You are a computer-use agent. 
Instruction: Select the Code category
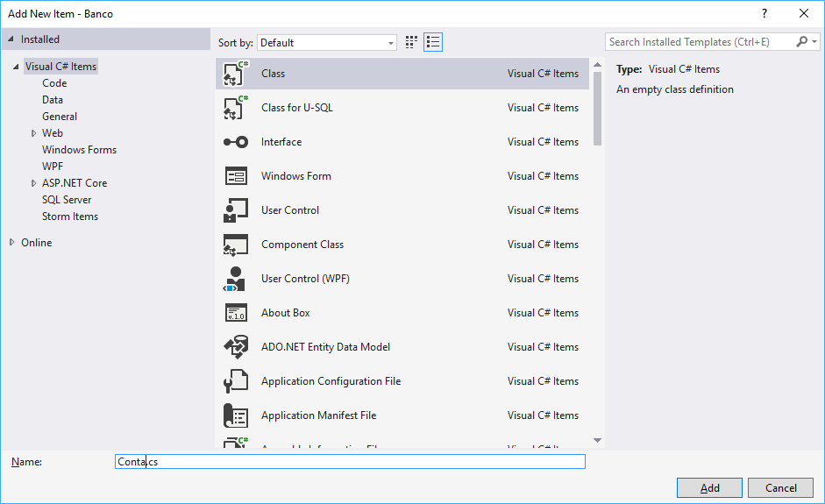coord(54,83)
